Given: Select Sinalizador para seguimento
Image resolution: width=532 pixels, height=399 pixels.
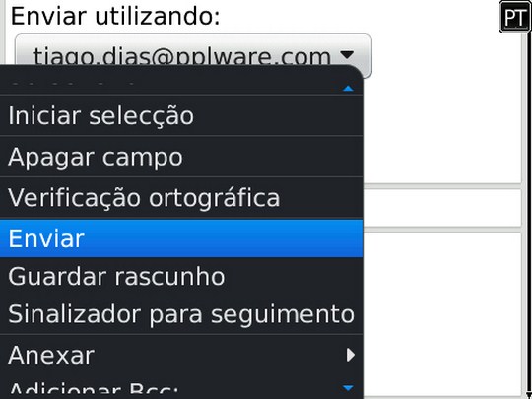Looking at the screenshot, I should [181, 314].
